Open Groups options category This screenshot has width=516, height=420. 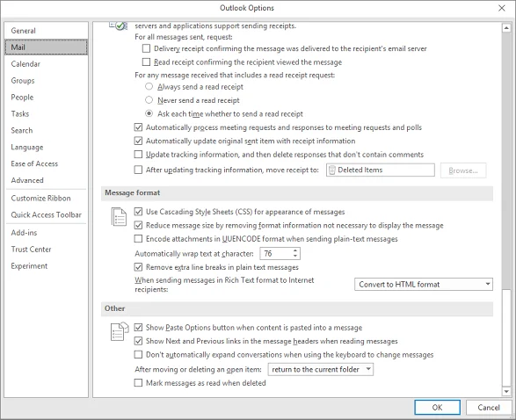pyautogui.click(x=47, y=81)
